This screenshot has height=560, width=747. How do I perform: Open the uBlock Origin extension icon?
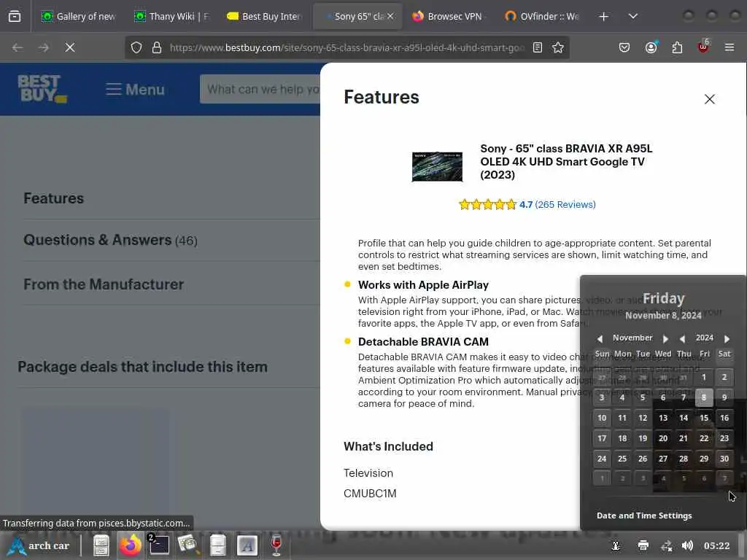(x=703, y=47)
